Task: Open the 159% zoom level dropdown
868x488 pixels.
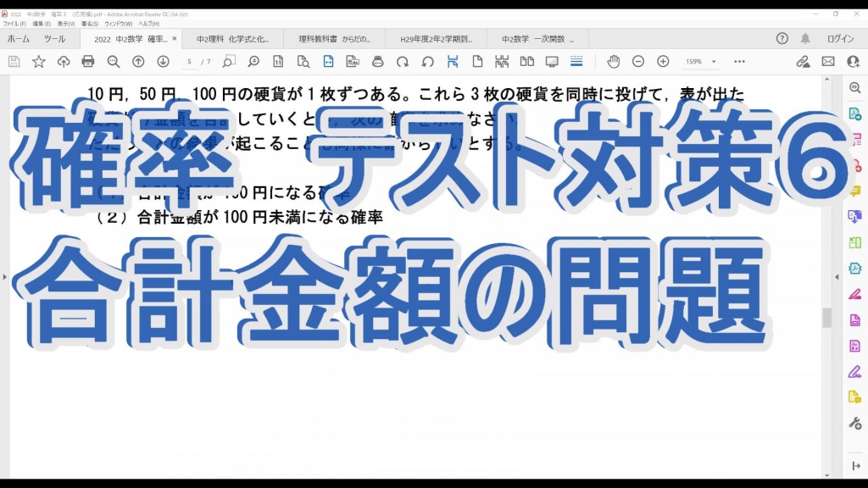Action: [714, 62]
